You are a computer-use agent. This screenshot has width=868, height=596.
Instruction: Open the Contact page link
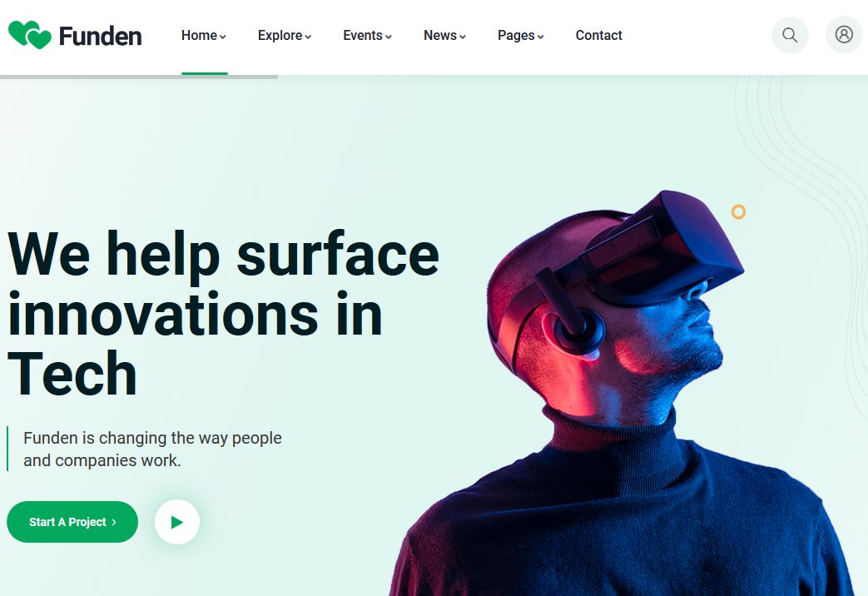click(598, 36)
